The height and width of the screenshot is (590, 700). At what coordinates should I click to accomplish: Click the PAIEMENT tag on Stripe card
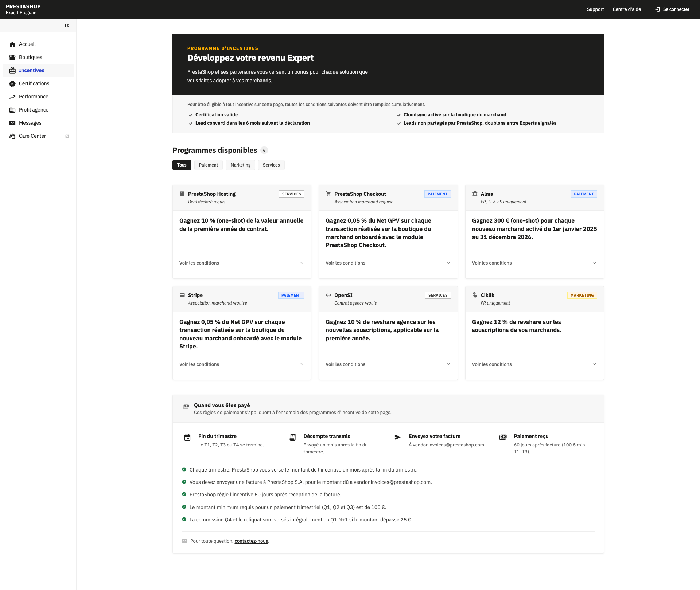[x=291, y=295]
